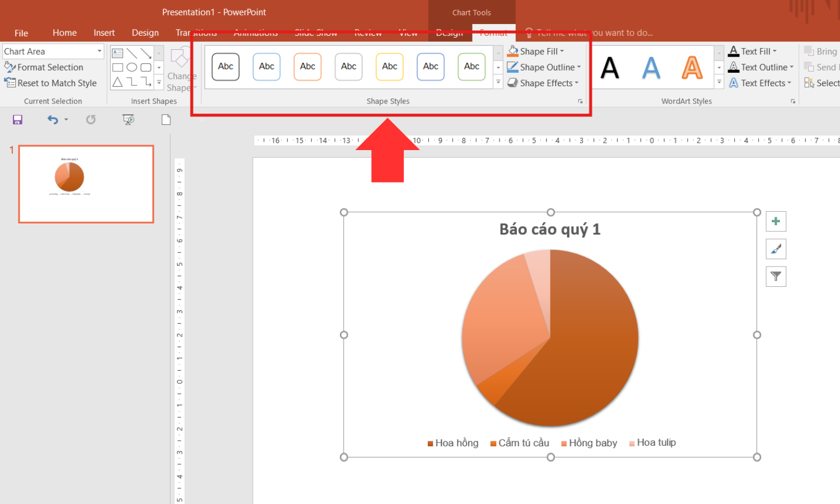Open Chart Filters funnel beside chart
The width and height of the screenshot is (840, 504).
tap(776, 276)
